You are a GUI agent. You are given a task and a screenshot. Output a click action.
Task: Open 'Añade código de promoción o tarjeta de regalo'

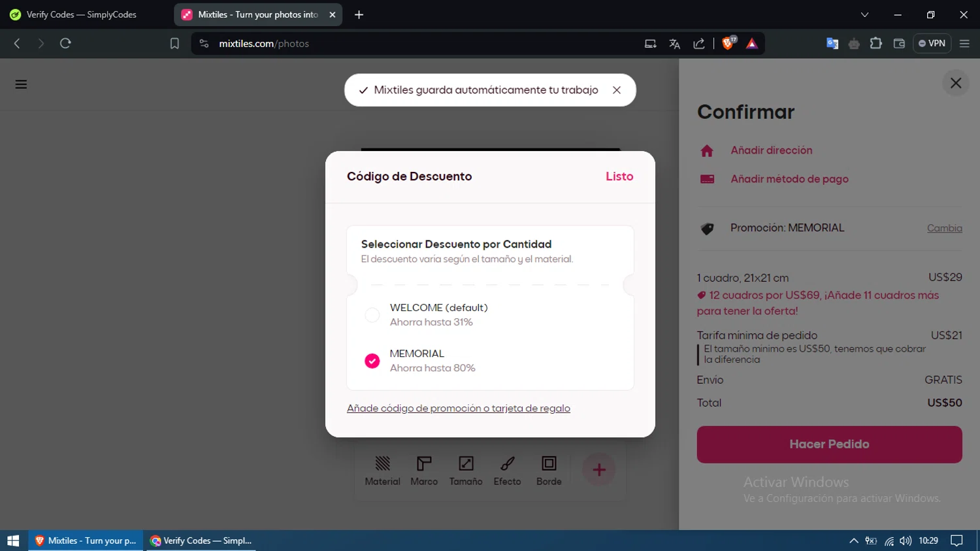click(459, 409)
